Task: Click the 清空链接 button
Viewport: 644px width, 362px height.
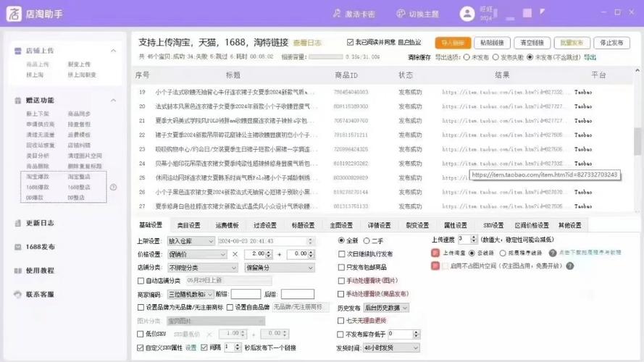Action: click(532, 43)
